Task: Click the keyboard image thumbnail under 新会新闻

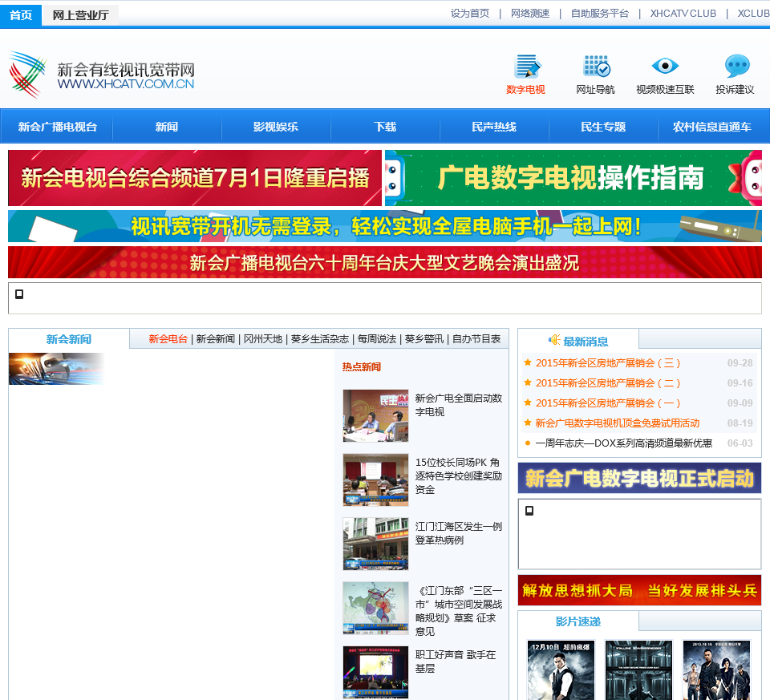Action: tap(56, 369)
